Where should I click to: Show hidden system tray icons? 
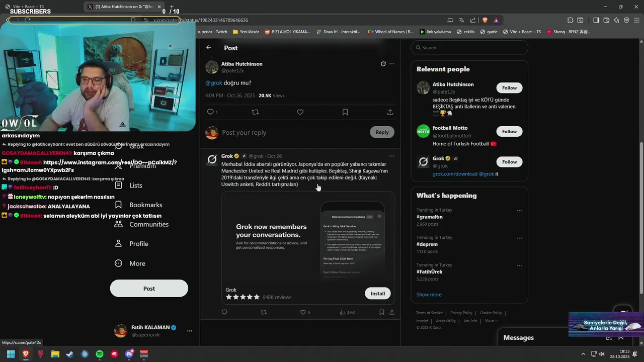pos(583,354)
